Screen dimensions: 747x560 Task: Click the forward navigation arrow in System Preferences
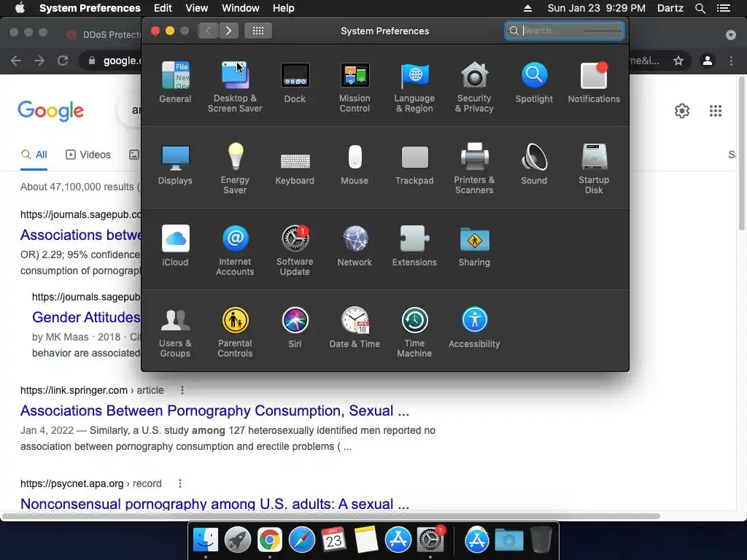coord(228,31)
